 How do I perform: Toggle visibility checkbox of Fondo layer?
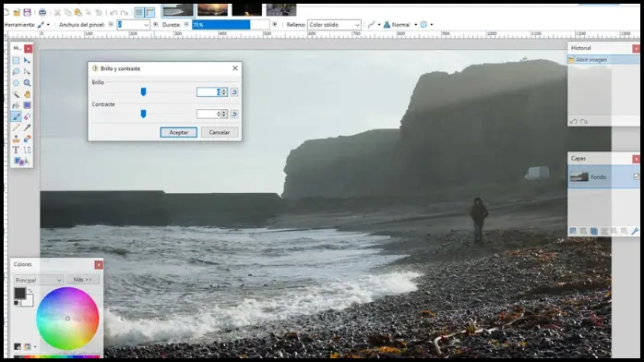[637, 176]
